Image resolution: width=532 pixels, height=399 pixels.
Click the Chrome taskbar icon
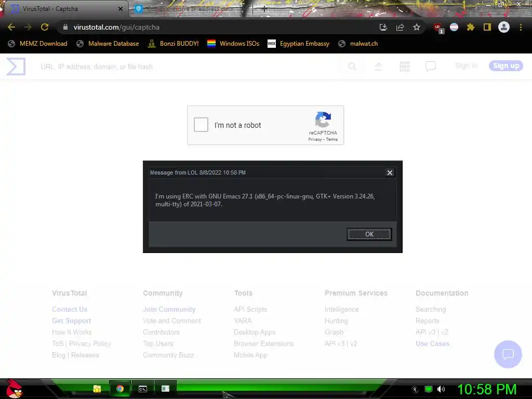(x=120, y=389)
